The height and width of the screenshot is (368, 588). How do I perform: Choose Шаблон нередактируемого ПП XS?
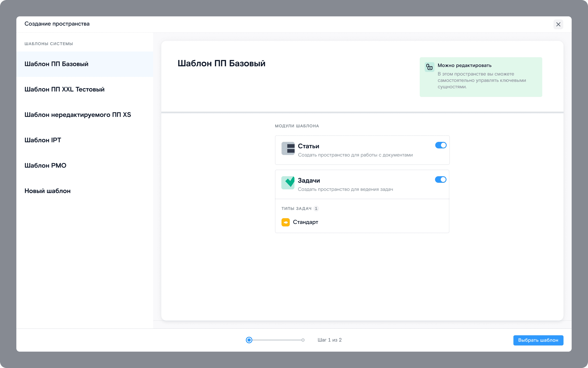(85, 115)
